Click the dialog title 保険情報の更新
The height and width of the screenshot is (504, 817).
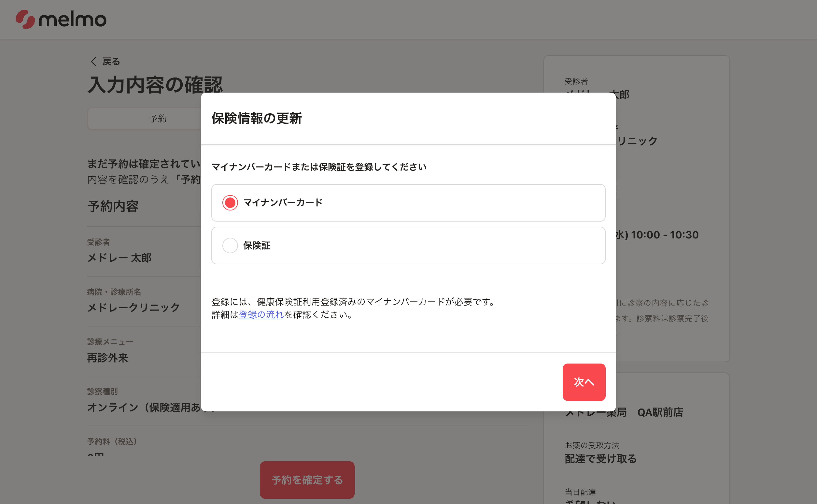pyautogui.click(x=257, y=118)
